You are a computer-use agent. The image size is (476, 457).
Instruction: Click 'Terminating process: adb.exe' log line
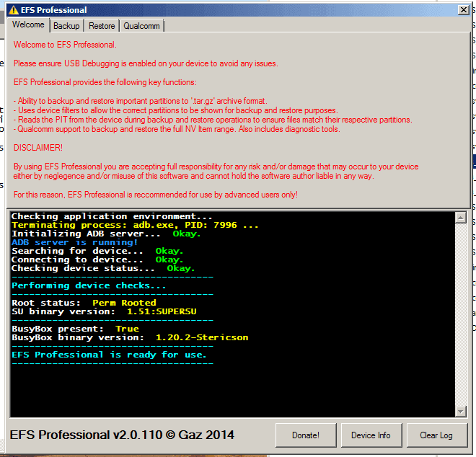[x=135, y=225]
